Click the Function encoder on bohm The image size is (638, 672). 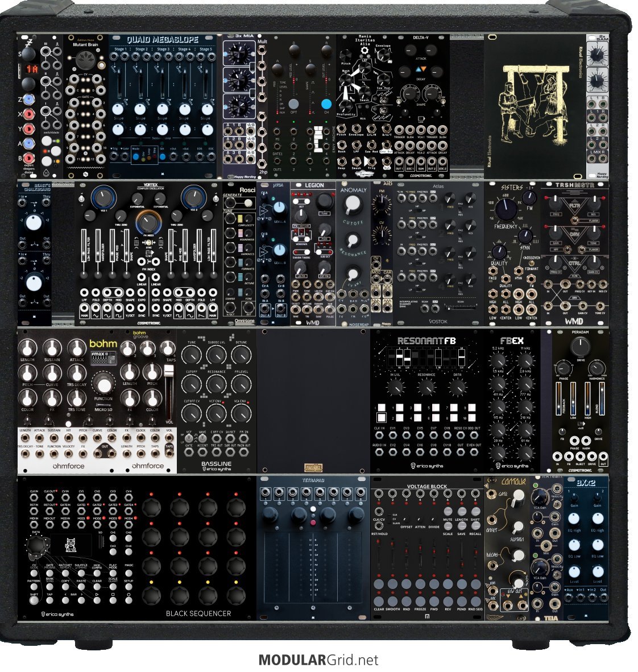click(103, 384)
